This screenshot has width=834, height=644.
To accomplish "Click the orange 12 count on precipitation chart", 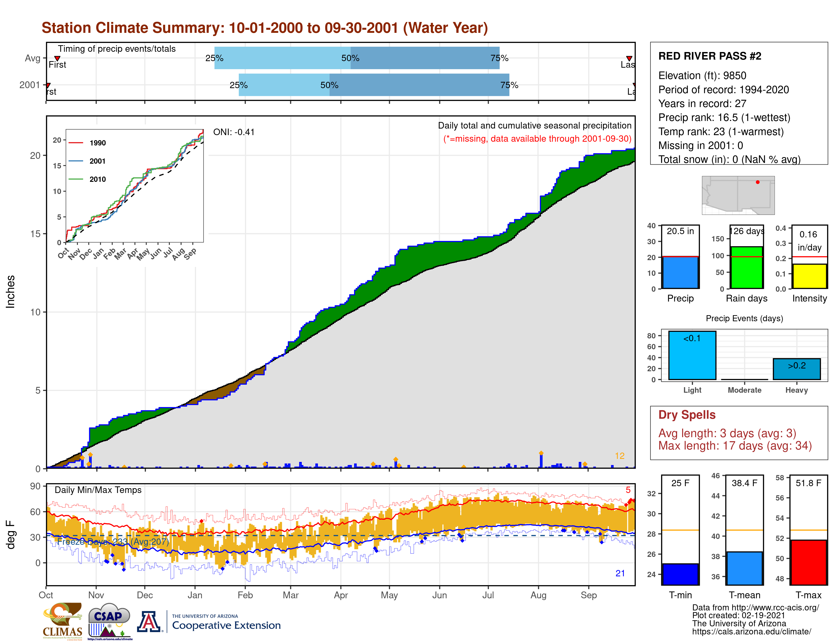I will [x=619, y=456].
